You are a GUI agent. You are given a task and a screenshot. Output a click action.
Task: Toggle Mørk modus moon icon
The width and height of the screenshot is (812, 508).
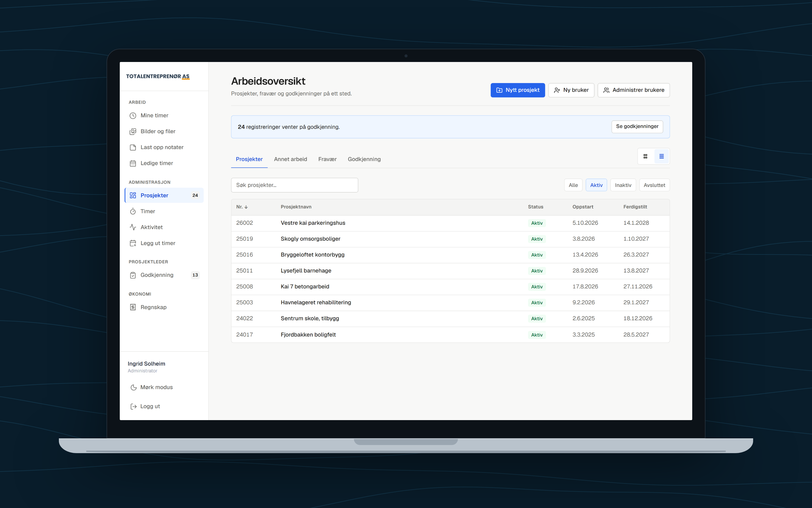coord(133,387)
